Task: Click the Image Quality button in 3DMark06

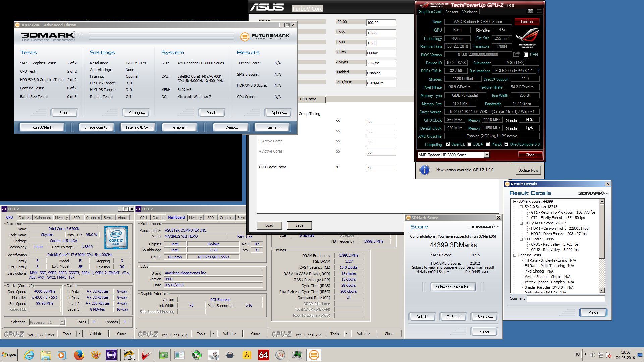Action: click(x=97, y=127)
